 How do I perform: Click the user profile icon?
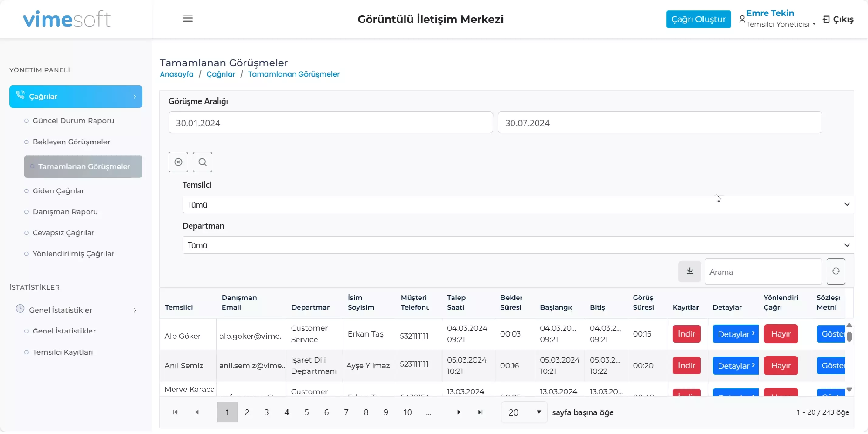coord(742,19)
